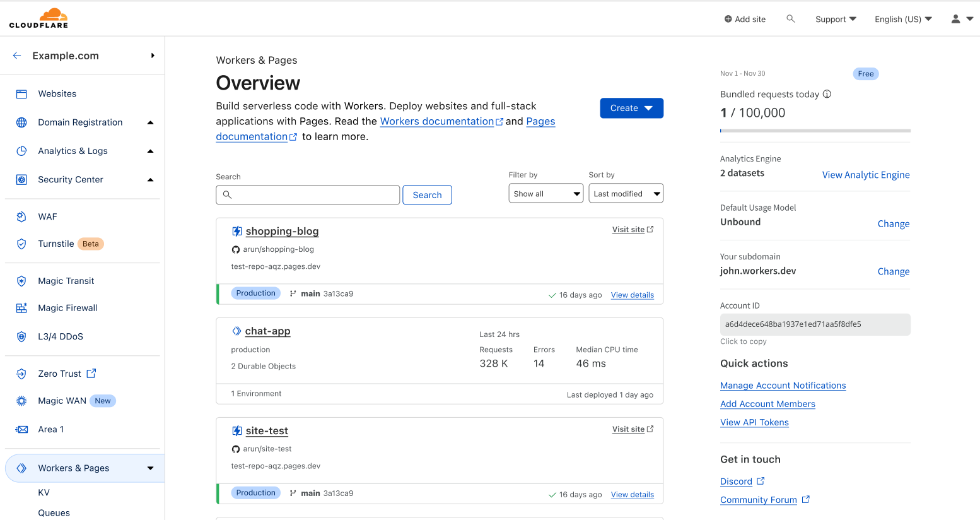
Task: Expand the Domain Registration section
Action: (150, 122)
